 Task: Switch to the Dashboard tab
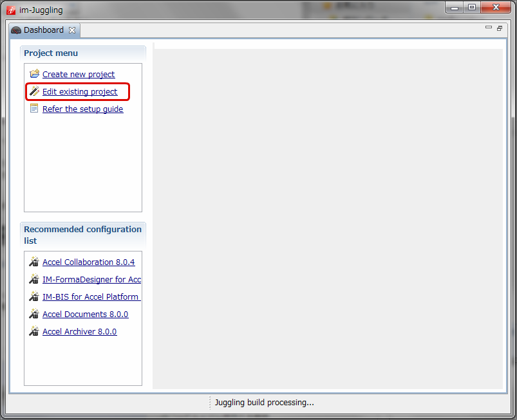click(x=44, y=30)
